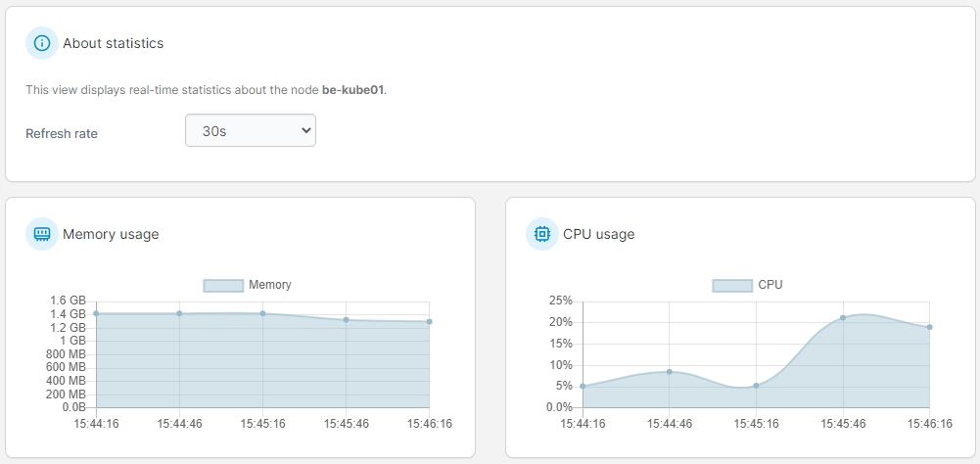The width and height of the screenshot is (980, 464).
Task: Click the Refresh rate label
Action: [x=62, y=133]
